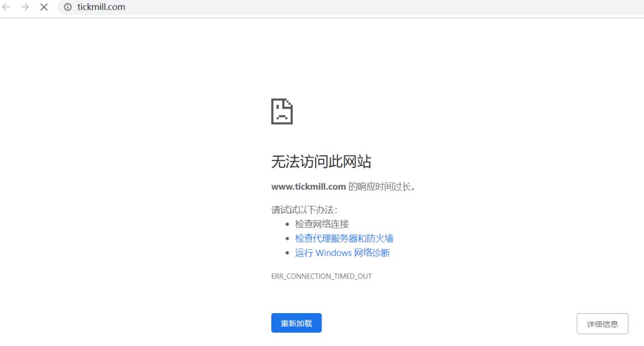Click the heading 无法访问此网站
Image resolution: width=644 pixels, height=346 pixels.
click(321, 161)
